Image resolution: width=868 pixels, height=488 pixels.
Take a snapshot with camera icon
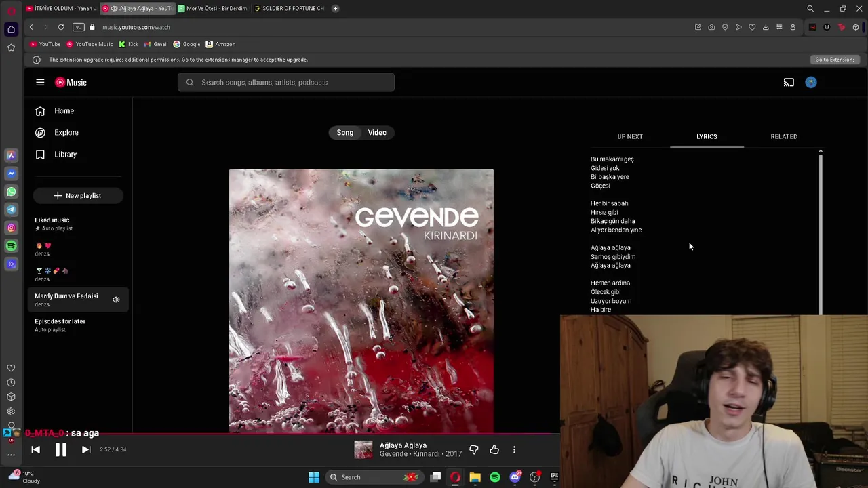click(711, 27)
